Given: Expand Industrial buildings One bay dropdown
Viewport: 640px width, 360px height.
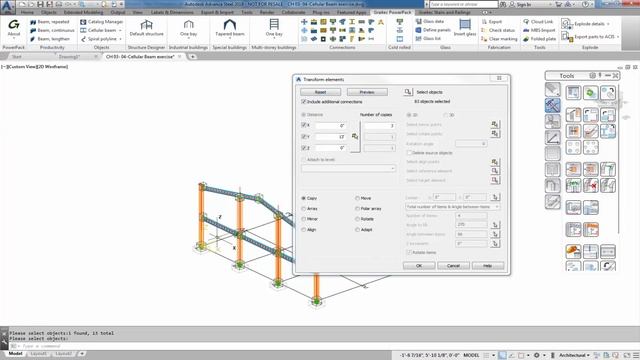Looking at the screenshot, I should (x=189, y=38).
